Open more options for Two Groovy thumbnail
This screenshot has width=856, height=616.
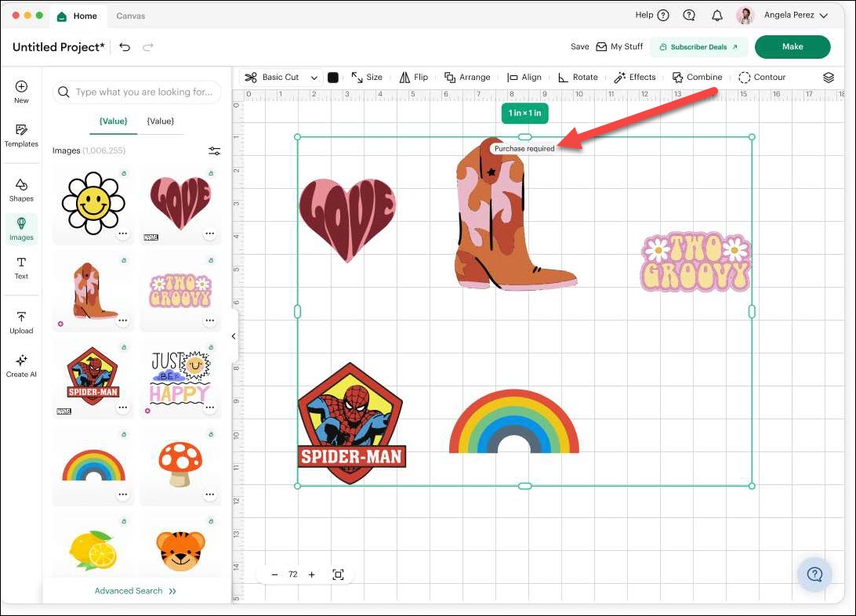(x=209, y=321)
